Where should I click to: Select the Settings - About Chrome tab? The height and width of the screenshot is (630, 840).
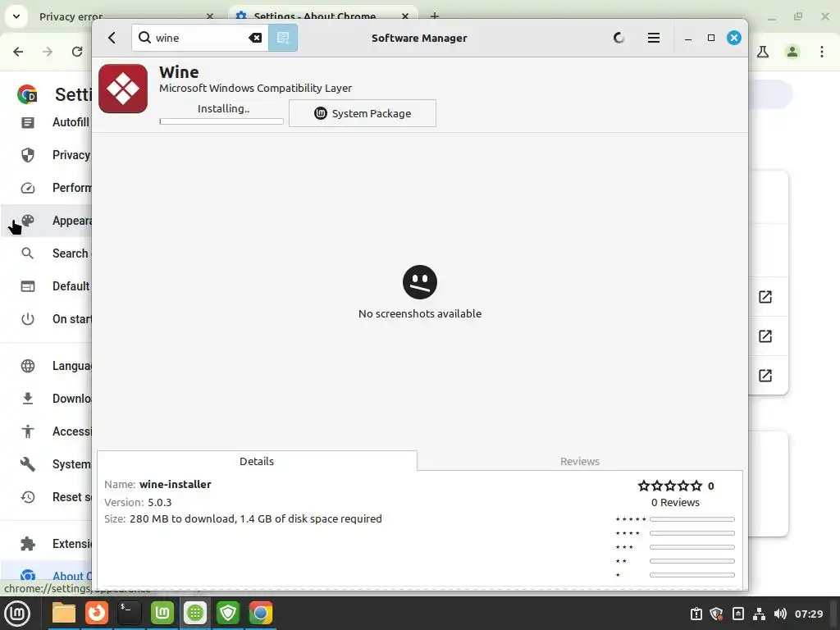322,16
